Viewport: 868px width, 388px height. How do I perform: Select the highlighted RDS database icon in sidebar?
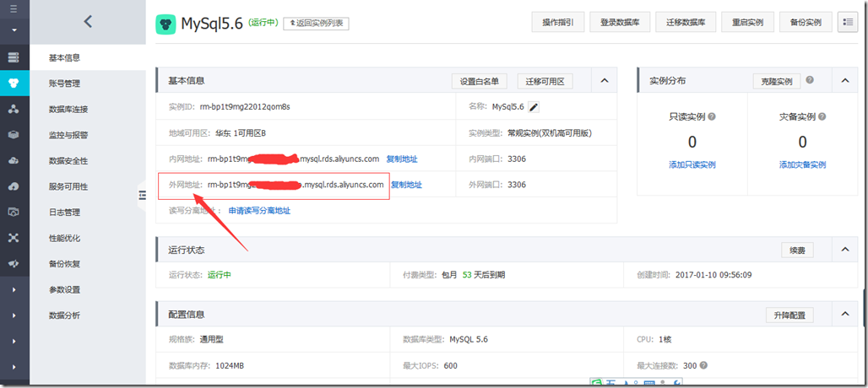click(14, 84)
